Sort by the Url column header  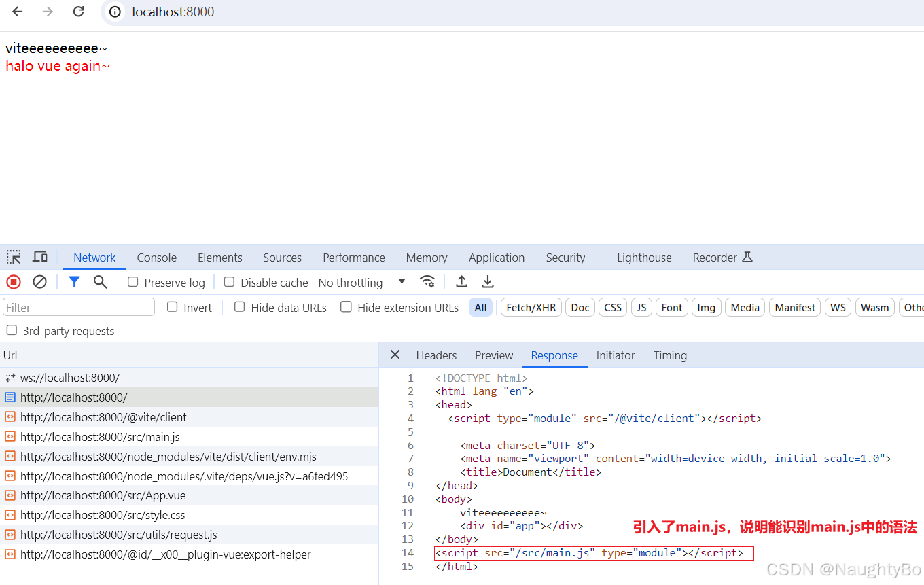pos(189,355)
